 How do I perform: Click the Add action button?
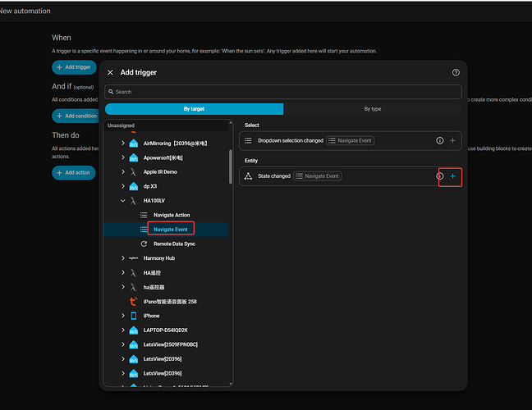[x=74, y=172]
